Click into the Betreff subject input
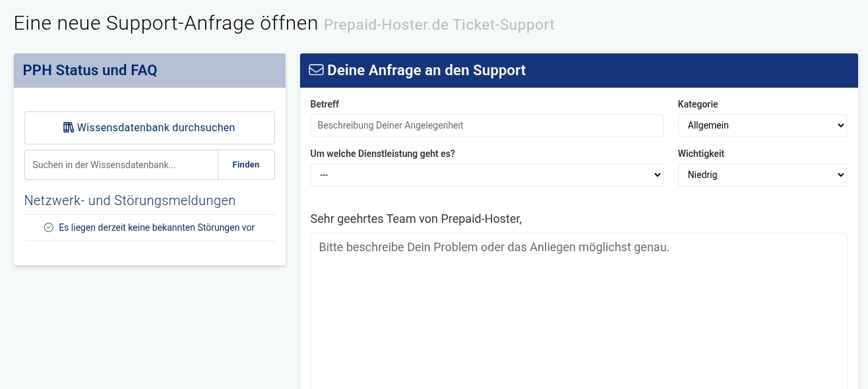 pos(487,125)
